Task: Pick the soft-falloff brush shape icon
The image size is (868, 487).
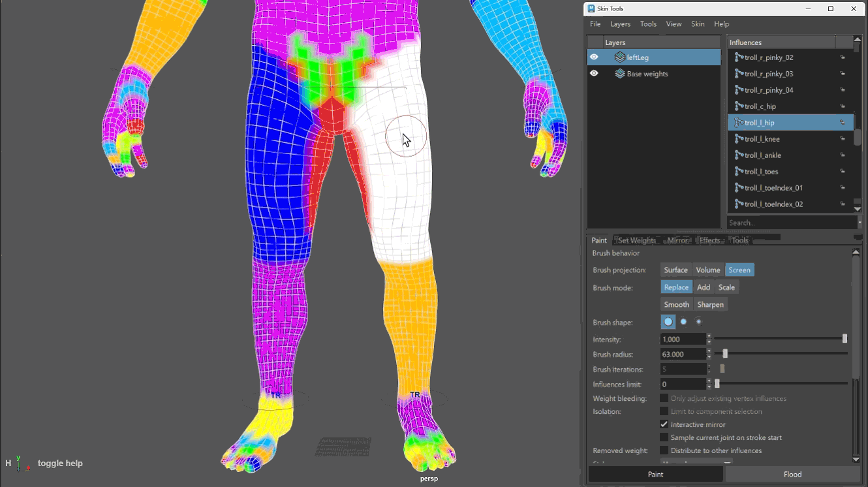Action: pos(698,322)
